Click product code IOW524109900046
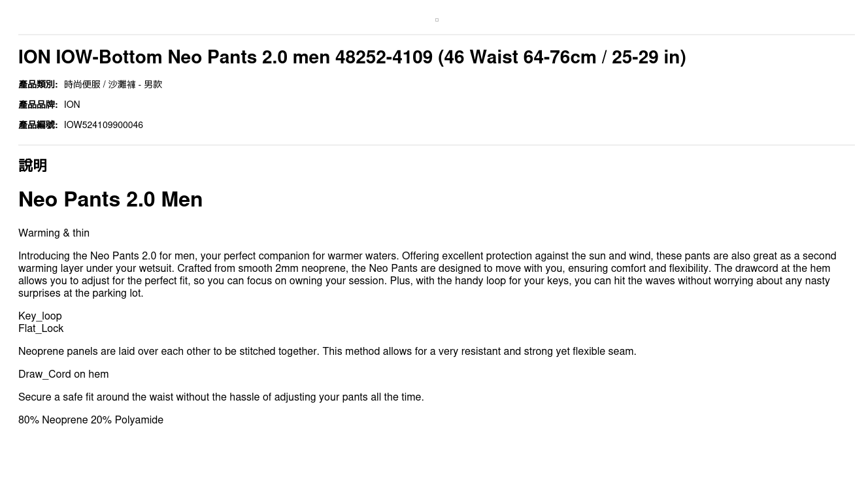The image size is (868, 479). [x=103, y=125]
